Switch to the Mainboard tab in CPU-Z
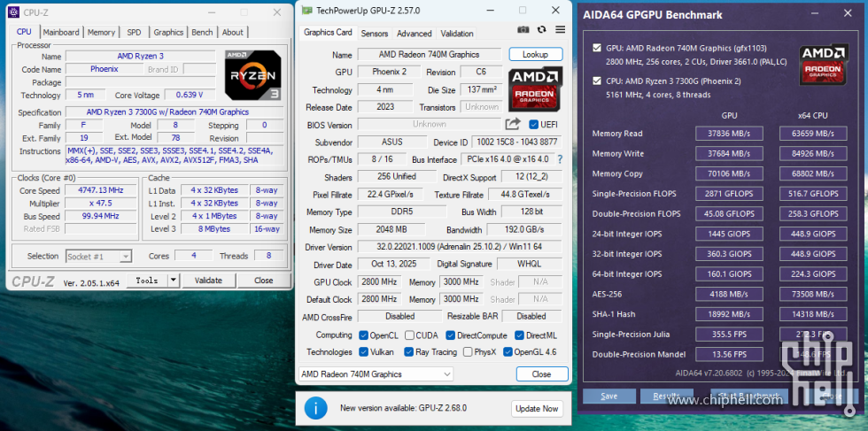 tap(61, 32)
